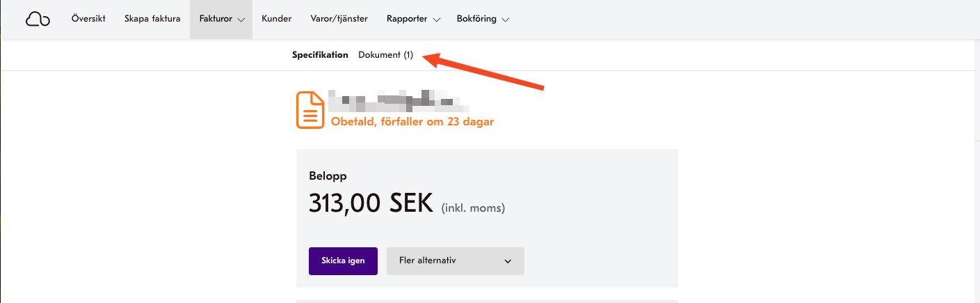Expand the Rapporter menu
Screen dimensions: 980x303
point(414,20)
